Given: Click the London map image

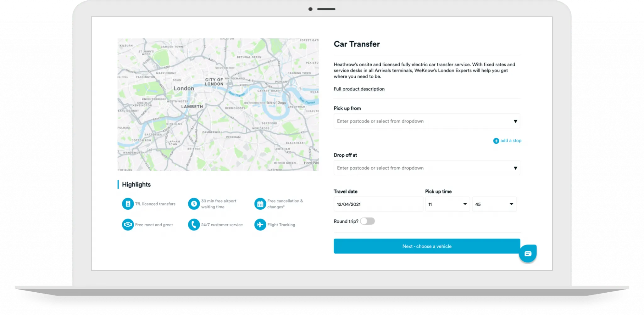Looking at the screenshot, I should click(218, 105).
